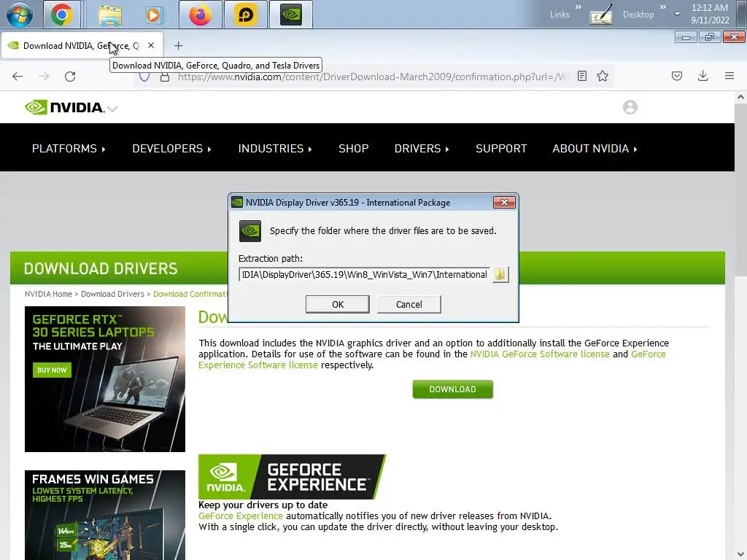Image resolution: width=747 pixels, height=560 pixels.
Task: Launch Chrome from the taskbar
Action: 62,15
